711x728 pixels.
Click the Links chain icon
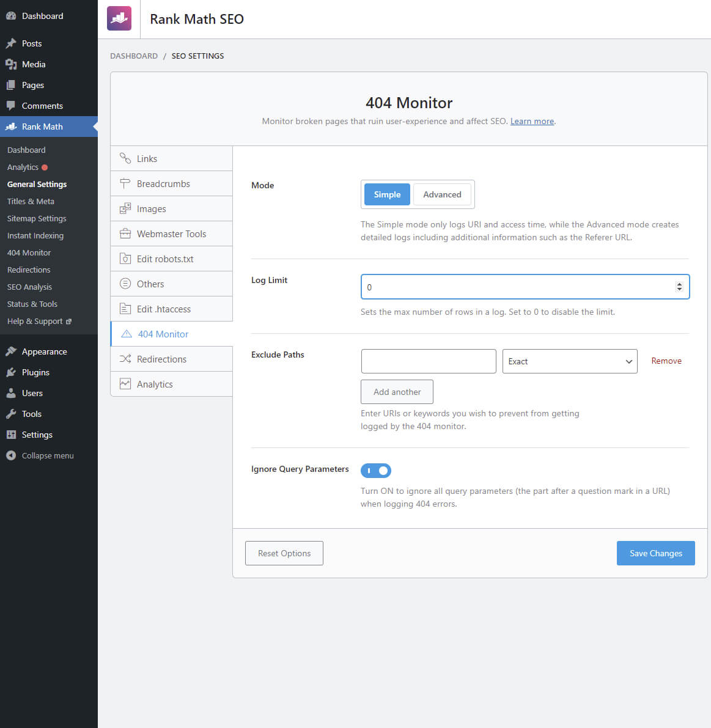(125, 158)
